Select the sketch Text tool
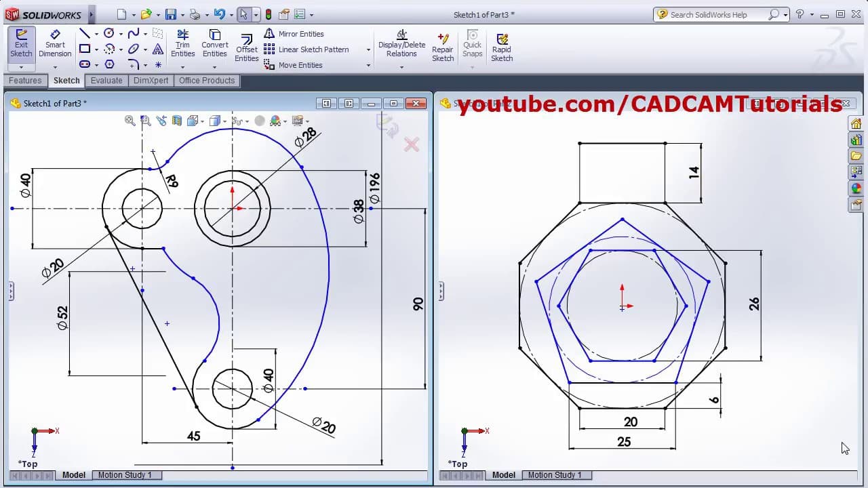Image resolution: width=868 pixels, height=488 pixels. pos(158,49)
